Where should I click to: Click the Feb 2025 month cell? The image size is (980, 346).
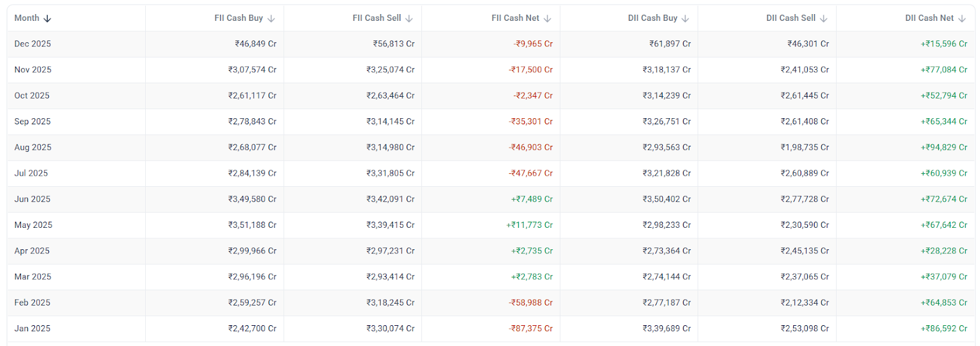pyautogui.click(x=32, y=303)
